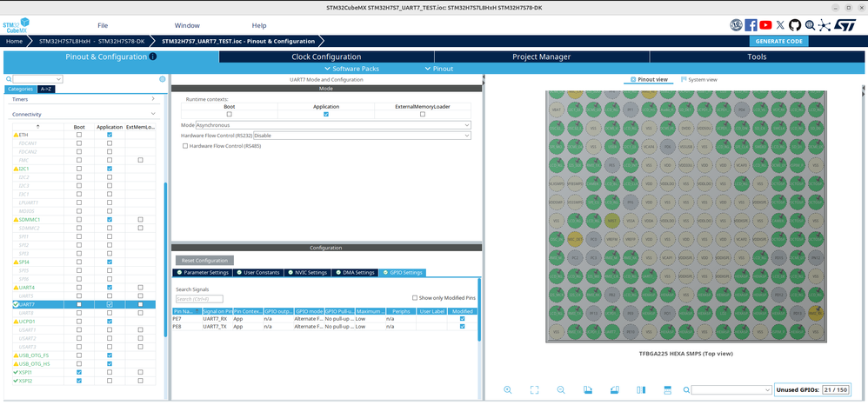Switch to Clock Configuration tab
Image resolution: width=868 pixels, height=405 pixels.
[326, 56]
